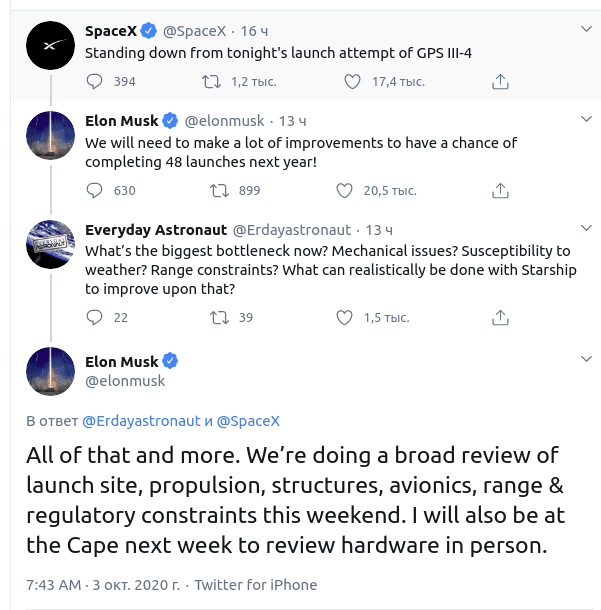Retweet the SpaceX standing down tweet
Screen dimensions: 601x610
coord(213,81)
